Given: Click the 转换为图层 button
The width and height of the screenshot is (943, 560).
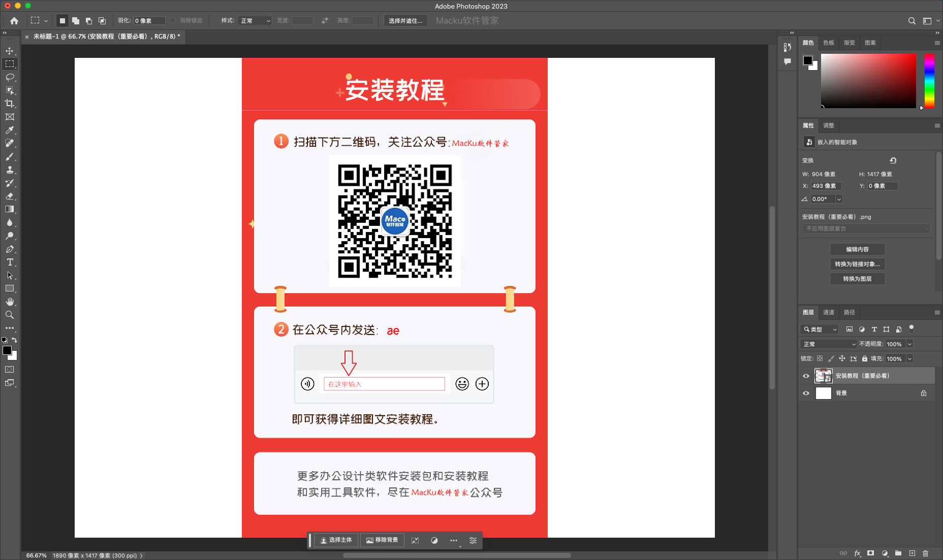Looking at the screenshot, I should click(x=857, y=279).
